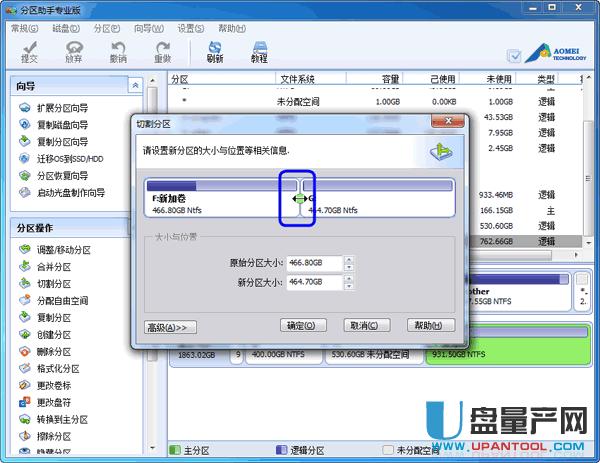Open the 教程 (Tutorial) toolbar icon

coord(259,51)
